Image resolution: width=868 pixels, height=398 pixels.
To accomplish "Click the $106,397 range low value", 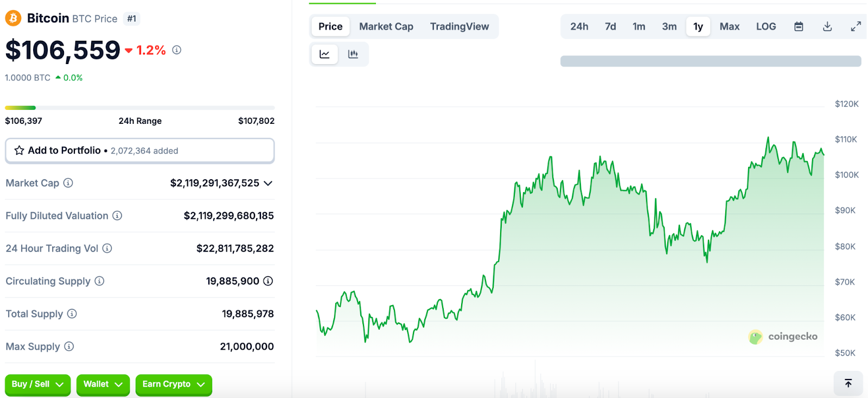I will pyautogui.click(x=23, y=121).
